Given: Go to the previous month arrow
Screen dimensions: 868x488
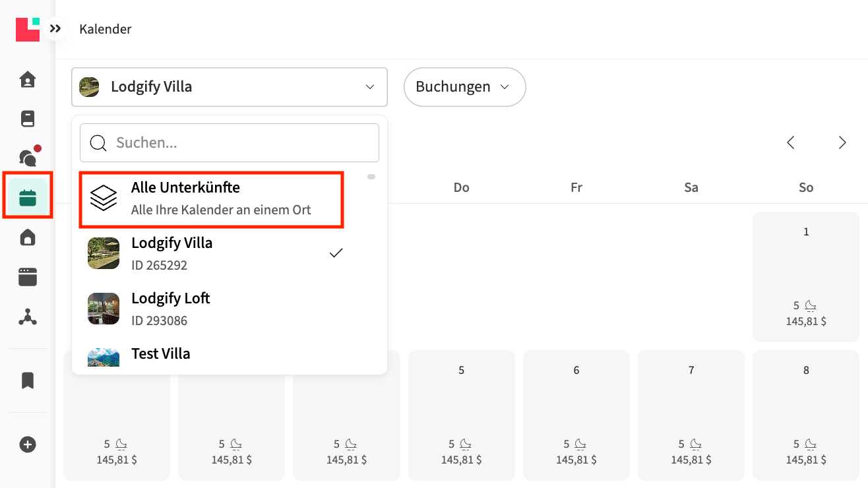Looking at the screenshot, I should tap(791, 142).
